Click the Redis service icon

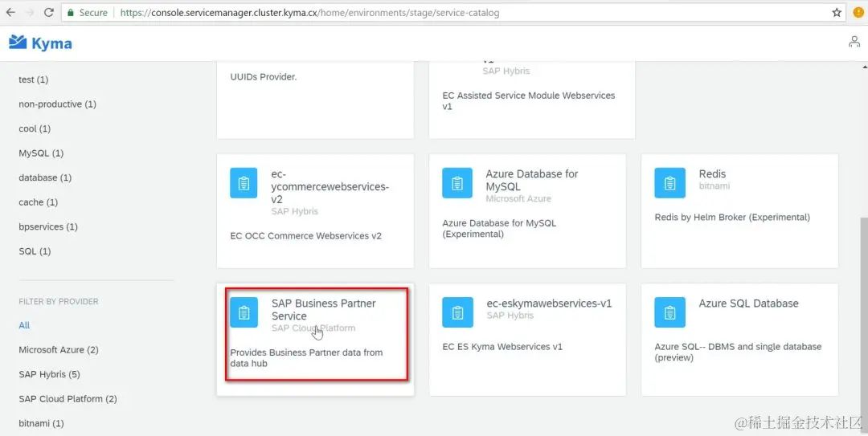(669, 183)
